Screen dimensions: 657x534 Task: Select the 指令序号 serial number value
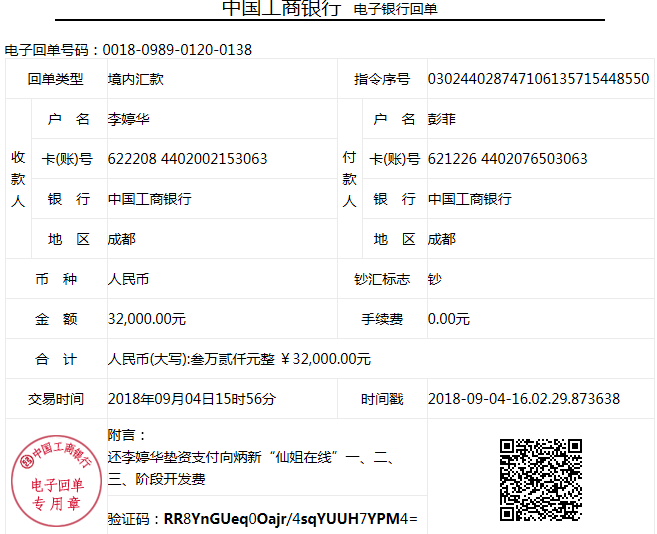click(x=538, y=79)
